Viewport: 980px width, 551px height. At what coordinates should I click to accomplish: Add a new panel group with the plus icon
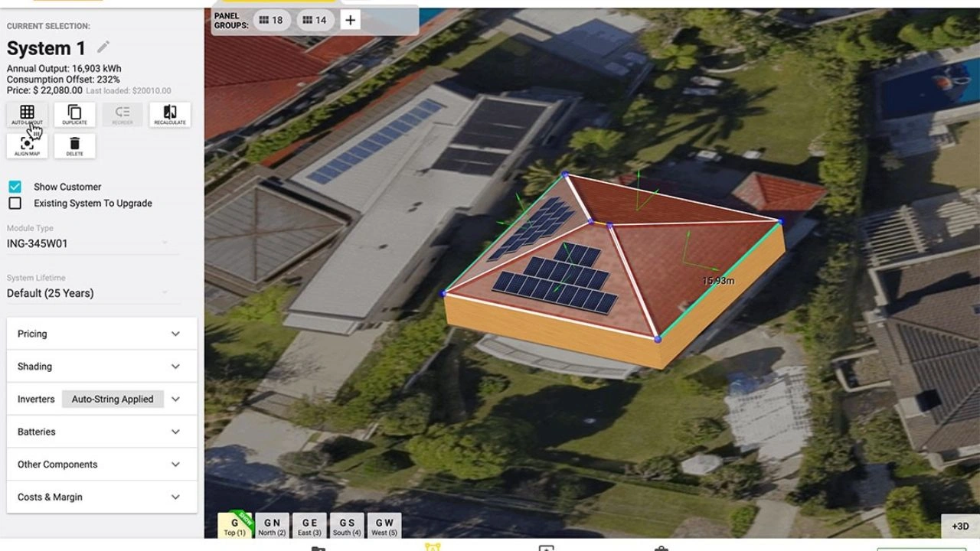pos(350,20)
